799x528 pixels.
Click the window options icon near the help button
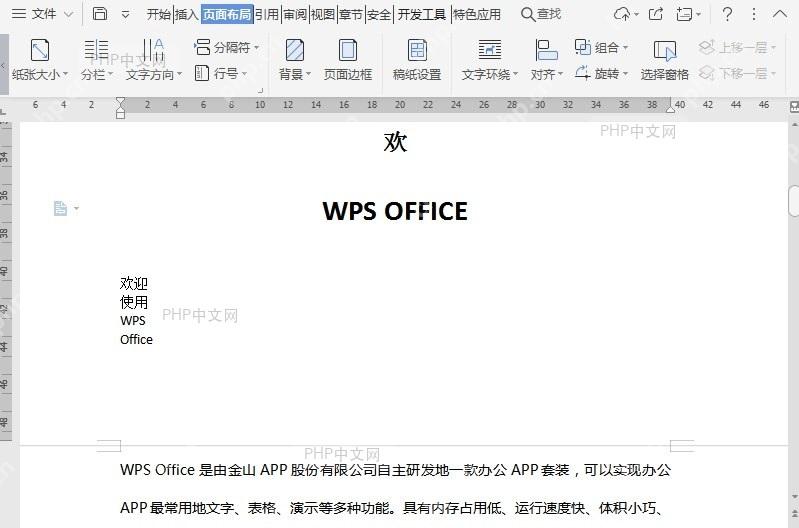point(684,14)
